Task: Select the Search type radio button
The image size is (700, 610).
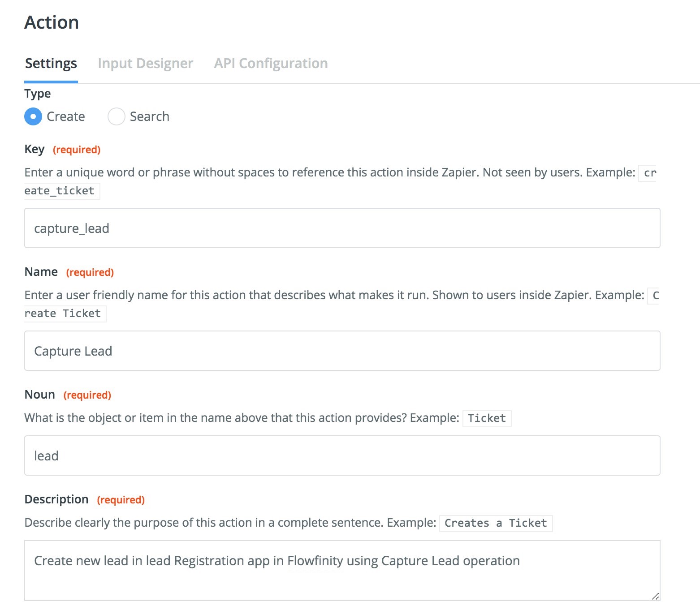Action: (x=117, y=116)
